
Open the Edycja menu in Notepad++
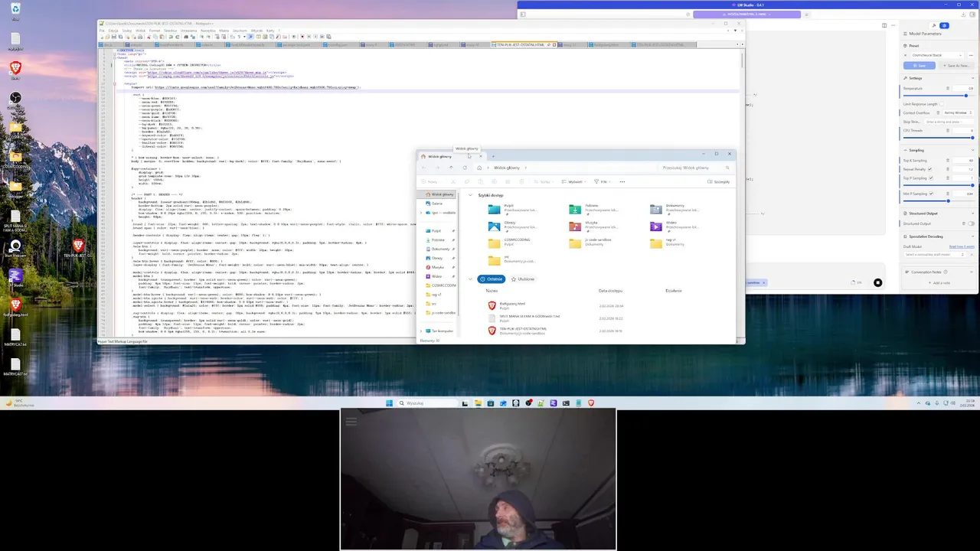(115, 31)
